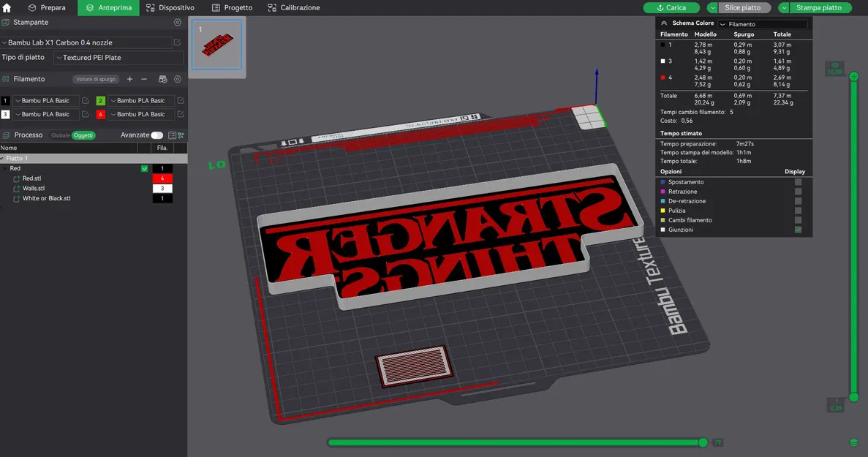The width and height of the screenshot is (868, 457).
Task: Edit filament 3 preset icon
Action: pyautogui.click(x=86, y=114)
